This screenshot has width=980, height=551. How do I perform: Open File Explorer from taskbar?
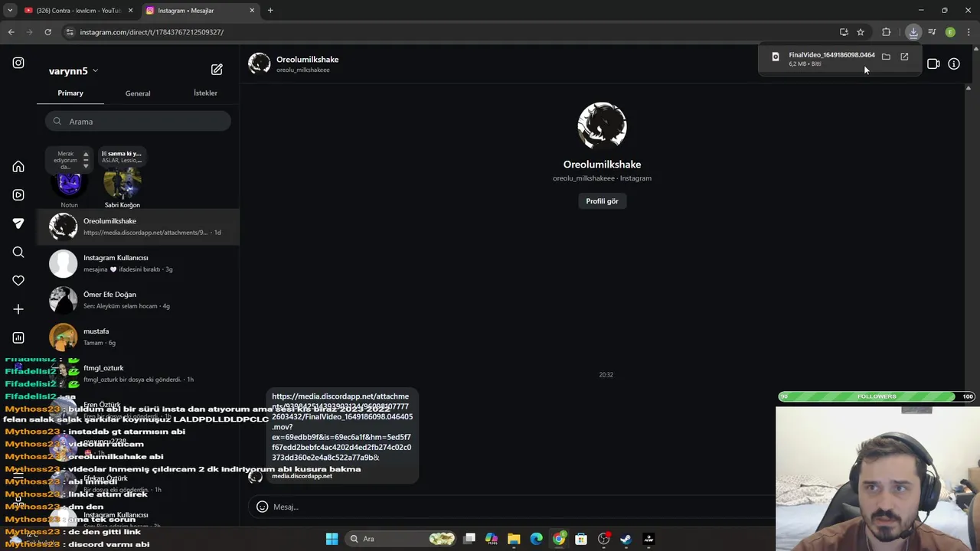[x=514, y=539]
